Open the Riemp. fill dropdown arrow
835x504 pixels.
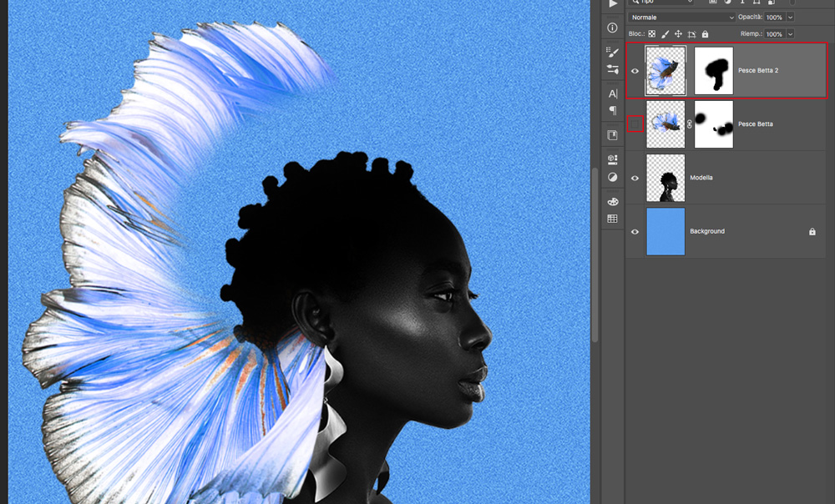pyautogui.click(x=790, y=34)
